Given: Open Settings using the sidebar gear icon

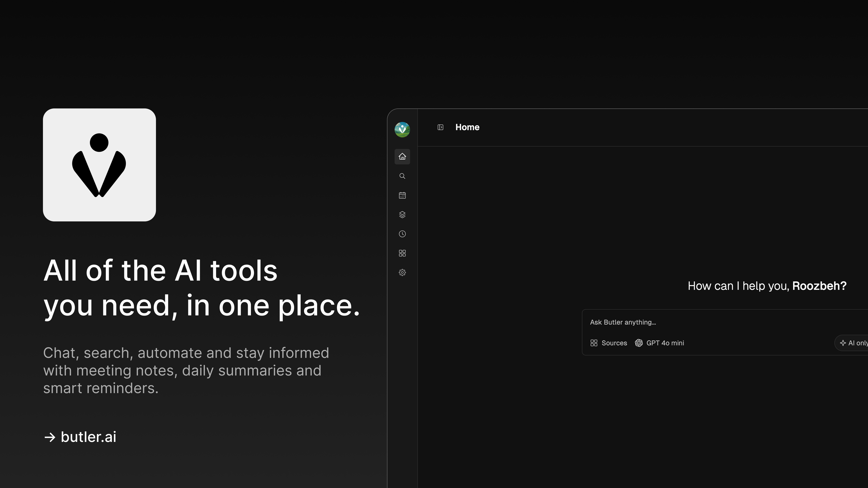Looking at the screenshot, I should tap(402, 272).
